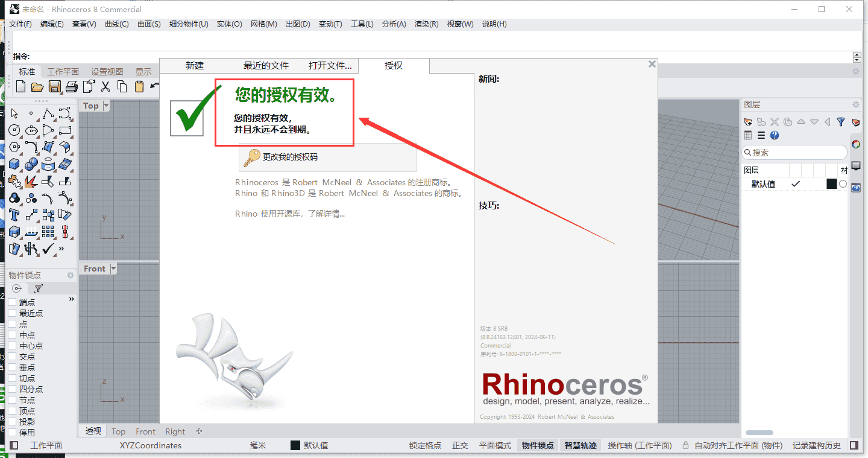Expand object snap panel chevron
868x458 pixels.
point(72,299)
